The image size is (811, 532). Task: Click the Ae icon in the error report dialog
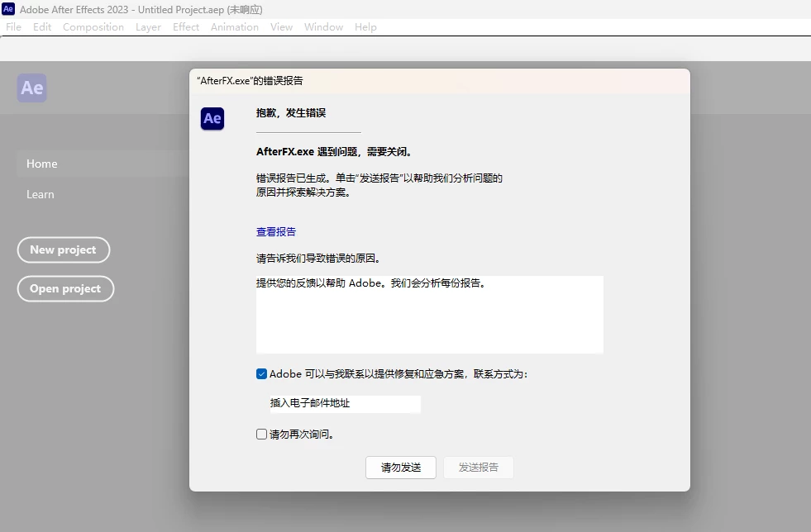[x=212, y=118]
